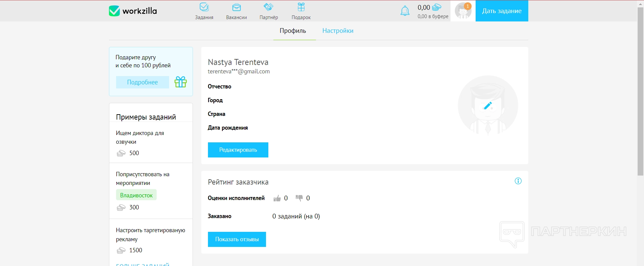Click the Дать задание button
Image resolution: width=644 pixels, height=266 pixels.
pyautogui.click(x=502, y=11)
